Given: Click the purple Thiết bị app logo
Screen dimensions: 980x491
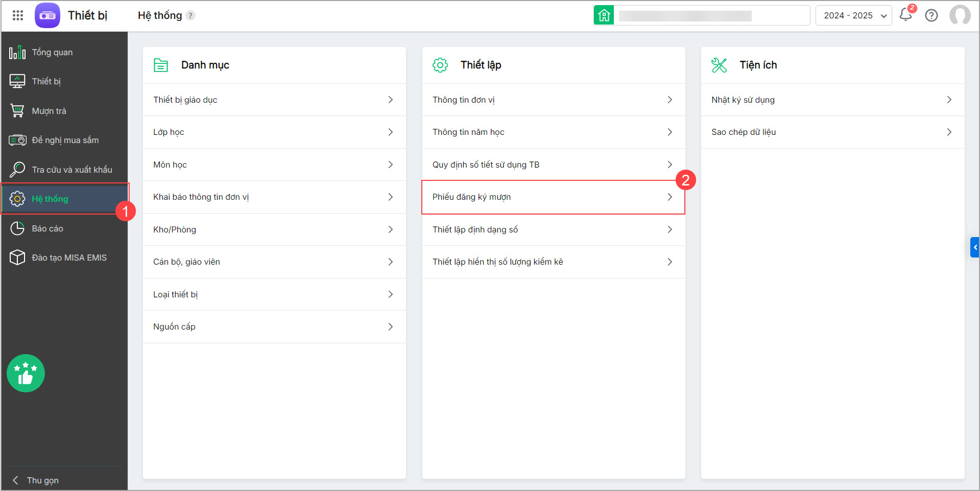Looking at the screenshot, I should coord(47,15).
